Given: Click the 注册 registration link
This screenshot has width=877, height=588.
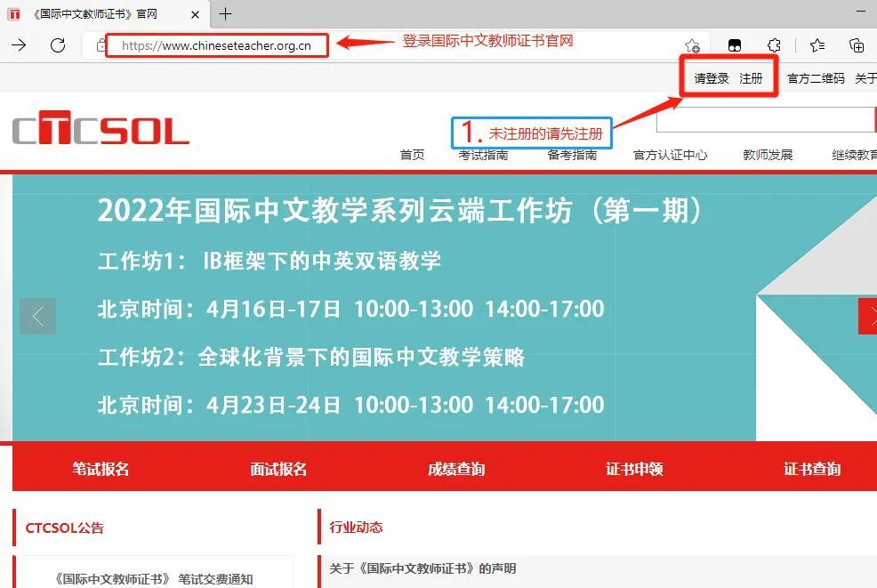Looking at the screenshot, I should click(x=752, y=78).
